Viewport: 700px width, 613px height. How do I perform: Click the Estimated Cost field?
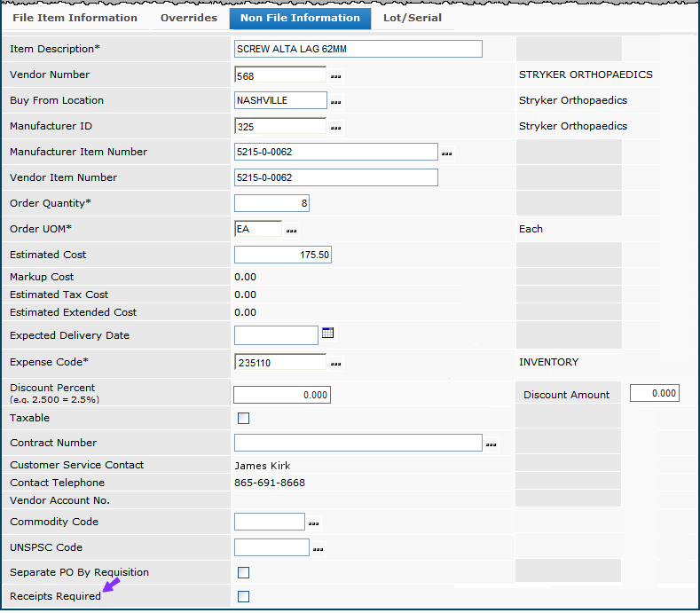(282, 255)
